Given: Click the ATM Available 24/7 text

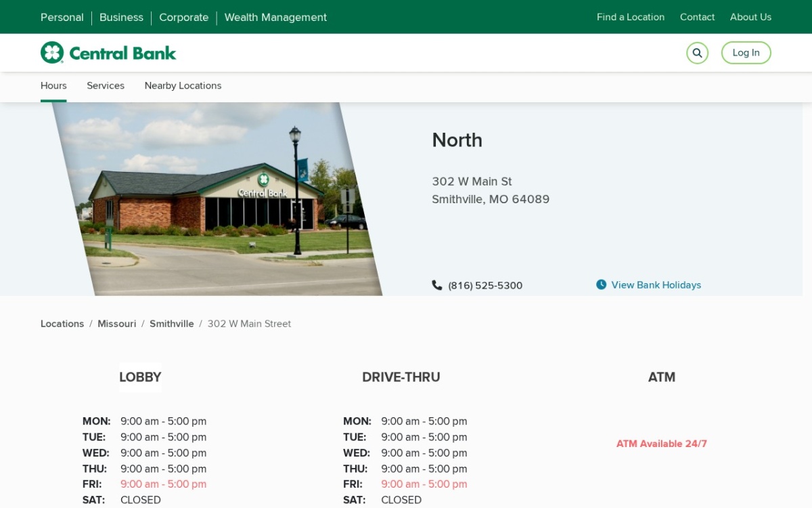Looking at the screenshot, I should click(662, 444).
